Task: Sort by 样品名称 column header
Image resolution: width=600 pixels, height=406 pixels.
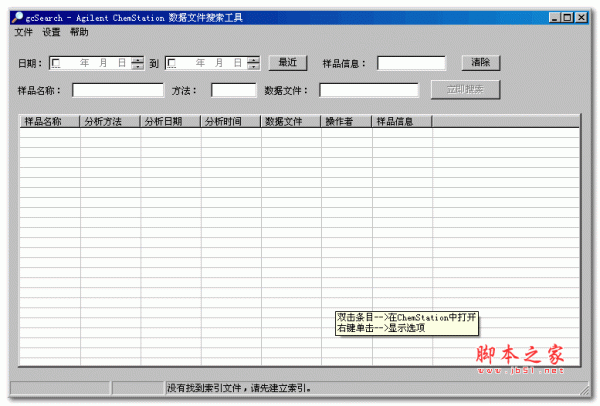Action: 50,122
